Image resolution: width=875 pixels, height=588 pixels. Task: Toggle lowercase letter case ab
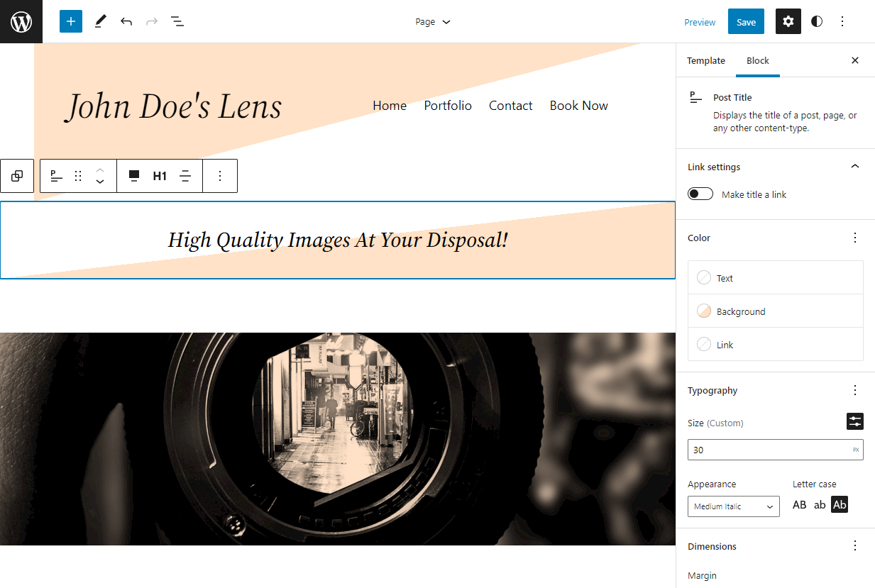pos(820,504)
